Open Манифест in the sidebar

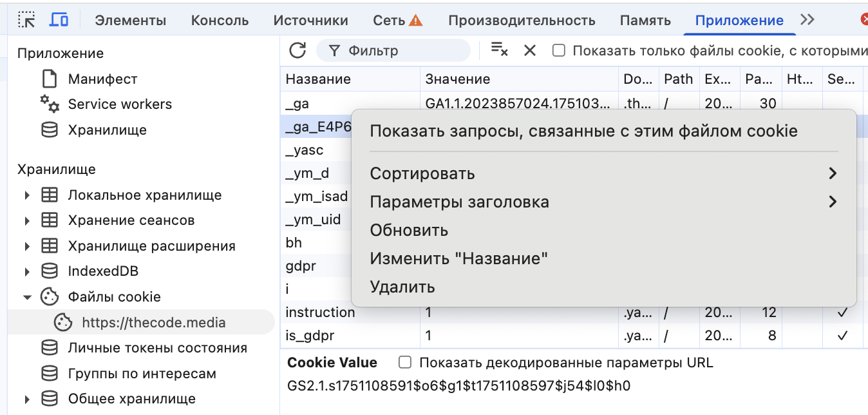pyautogui.click(x=102, y=79)
